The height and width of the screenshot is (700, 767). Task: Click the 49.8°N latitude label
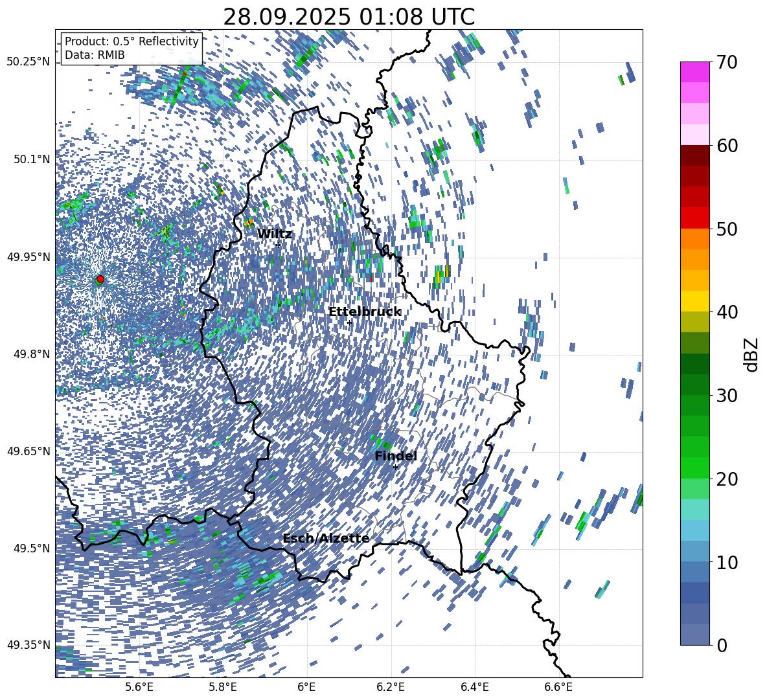coord(31,354)
